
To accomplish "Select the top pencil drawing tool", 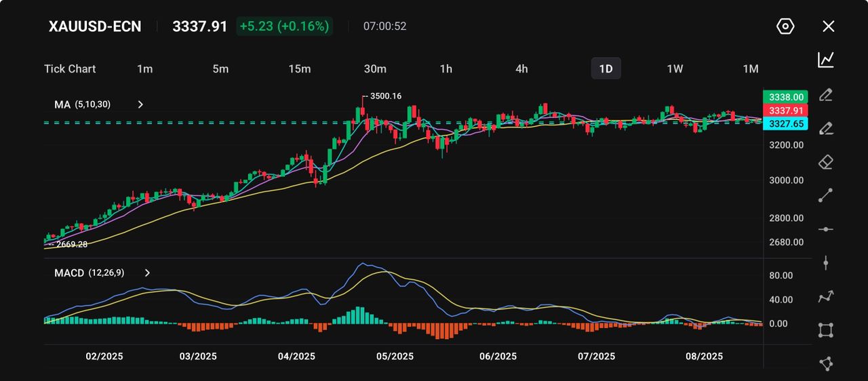I will point(825,94).
